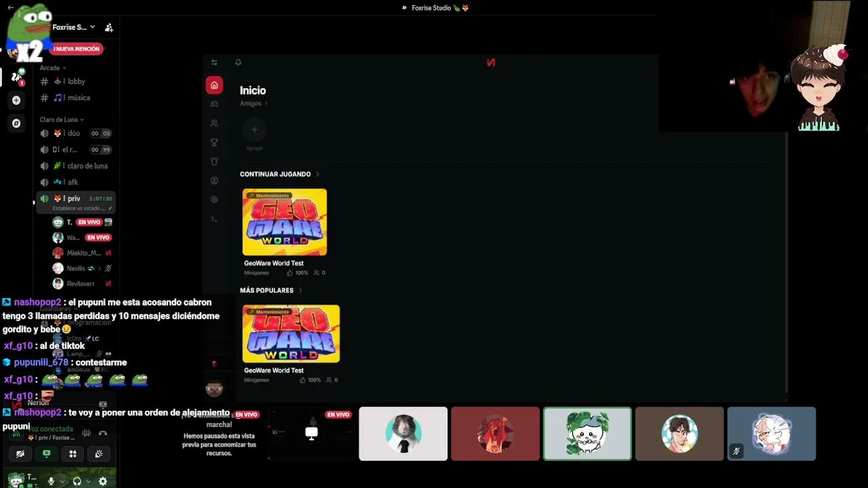Open the MÁS POPULARES section
This screenshot has width=868, height=488.
[271, 290]
